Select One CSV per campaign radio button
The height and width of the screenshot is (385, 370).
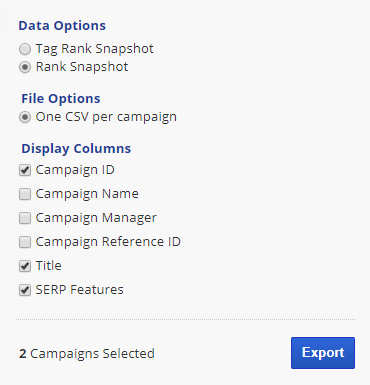(25, 117)
